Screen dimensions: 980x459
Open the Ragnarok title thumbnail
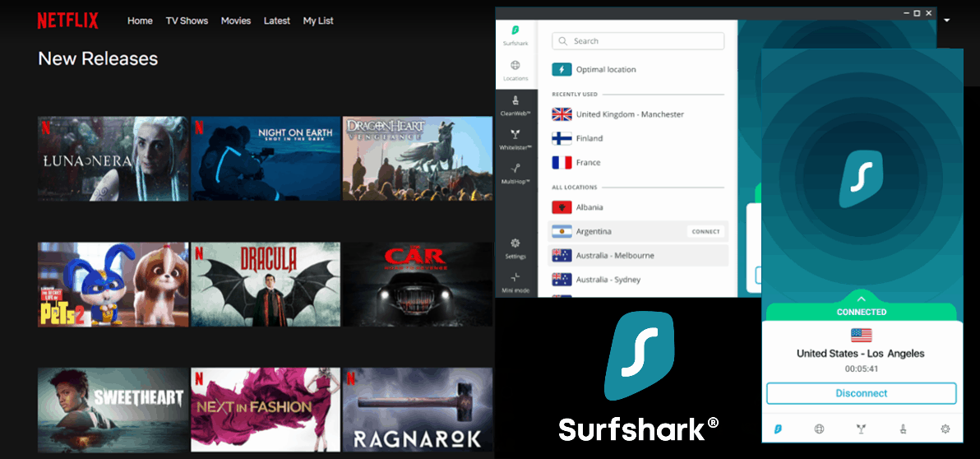tap(418, 410)
